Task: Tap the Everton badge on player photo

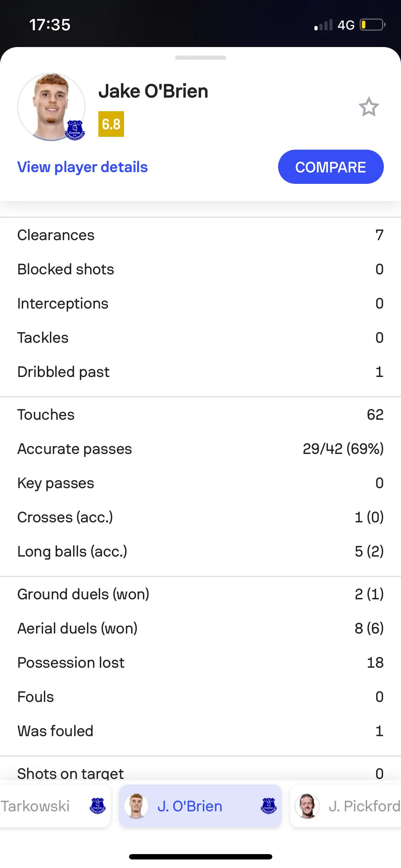Action: point(75,130)
